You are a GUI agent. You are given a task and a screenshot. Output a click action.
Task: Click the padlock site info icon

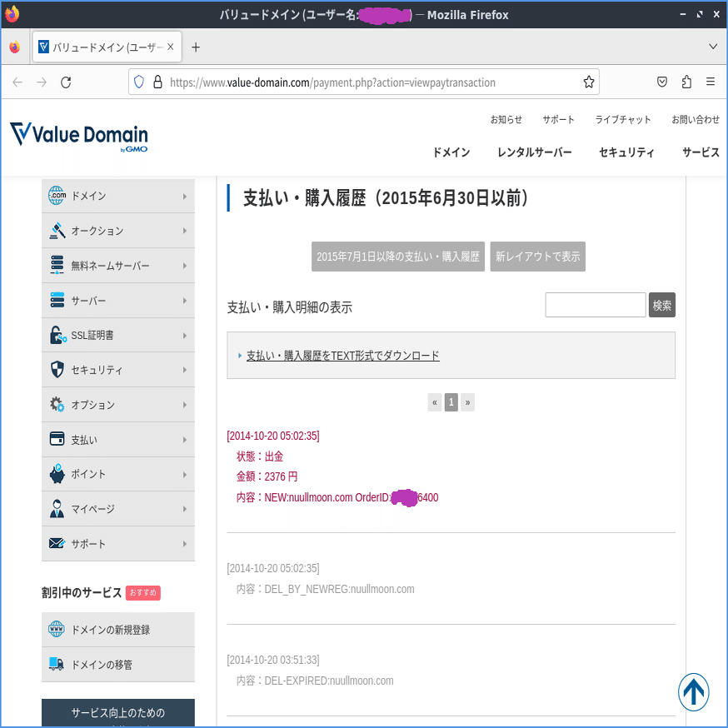(x=158, y=82)
